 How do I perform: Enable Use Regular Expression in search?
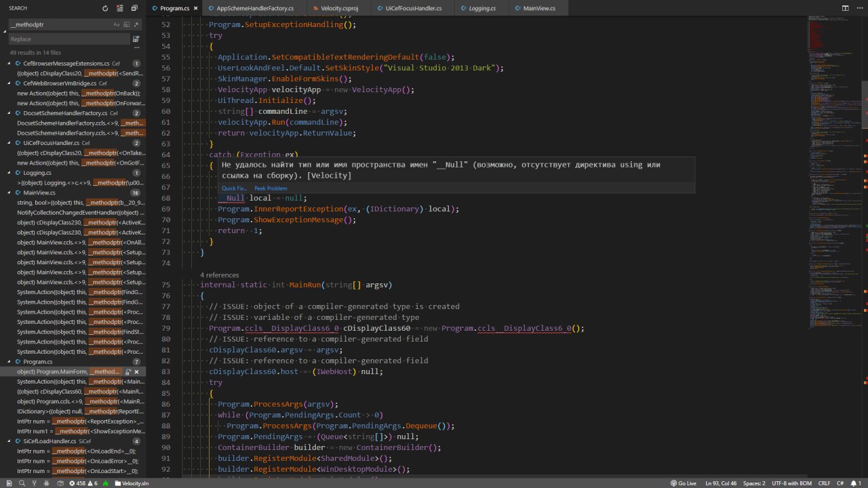(136, 24)
